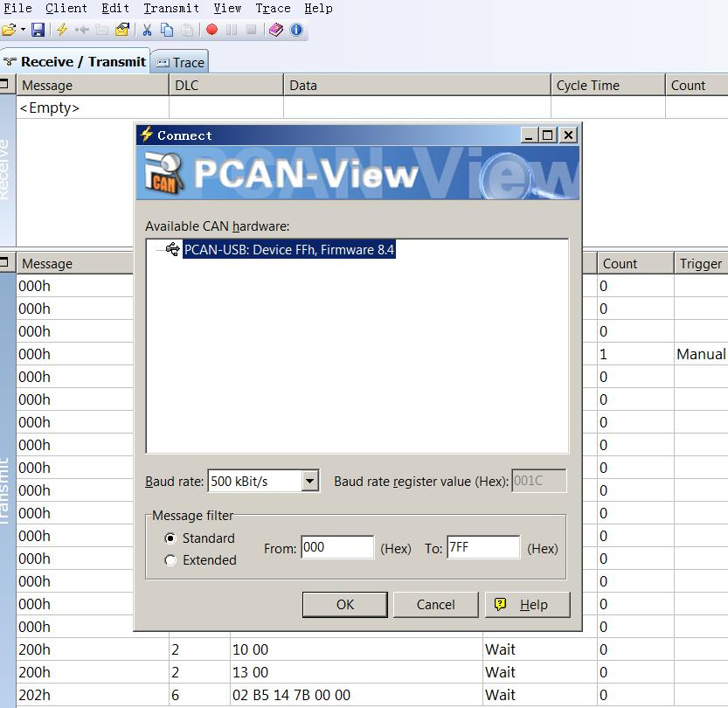The image size is (728, 708).
Task: Click the Cut scissors icon
Action: (x=147, y=31)
